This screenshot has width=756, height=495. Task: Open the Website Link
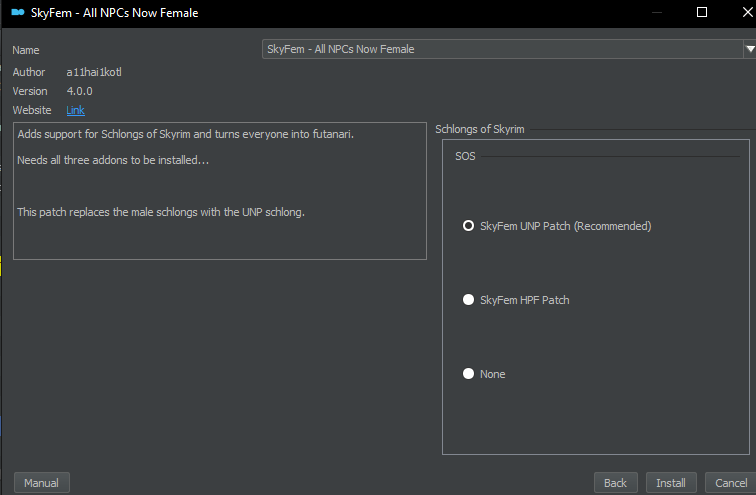[75, 110]
